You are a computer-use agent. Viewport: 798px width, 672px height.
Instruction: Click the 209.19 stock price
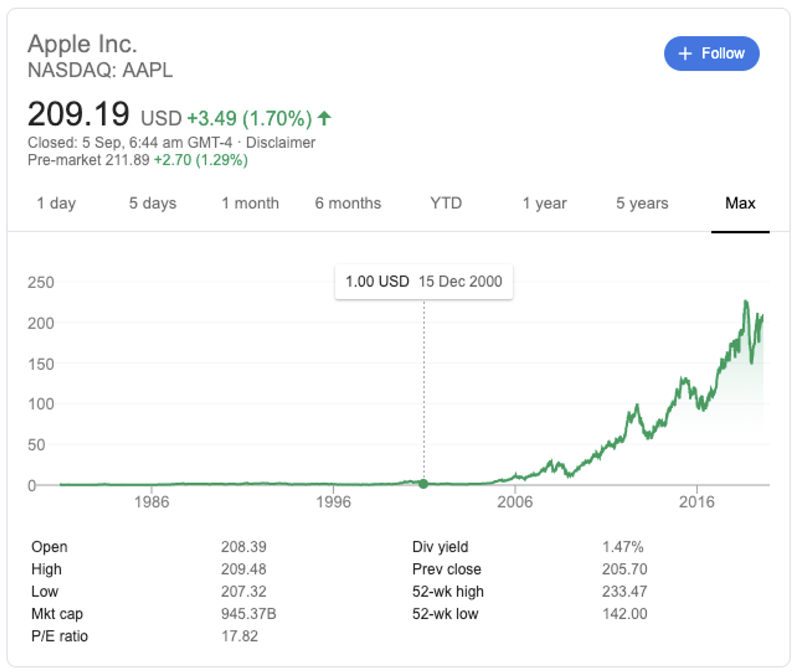click(79, 114)
